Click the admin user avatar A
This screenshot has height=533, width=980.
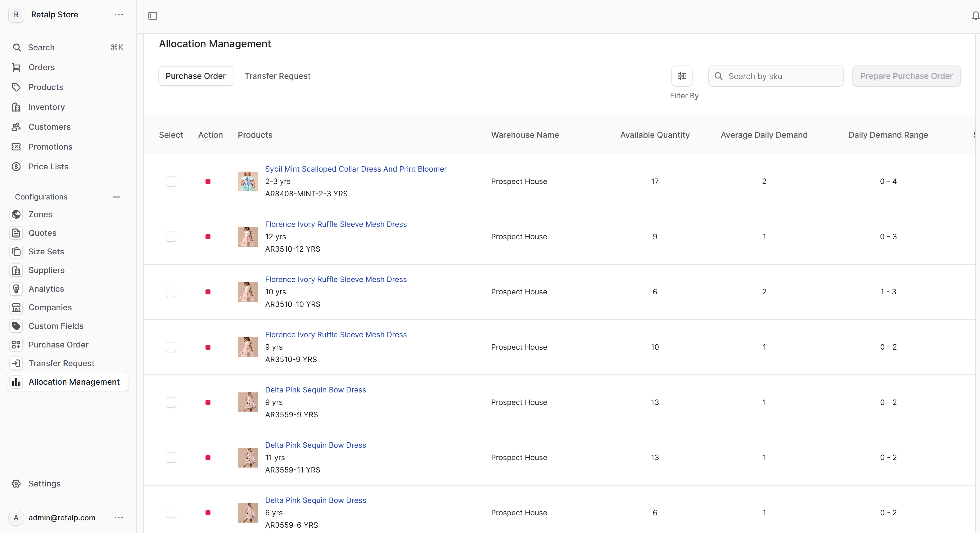[x=16, y=518]
